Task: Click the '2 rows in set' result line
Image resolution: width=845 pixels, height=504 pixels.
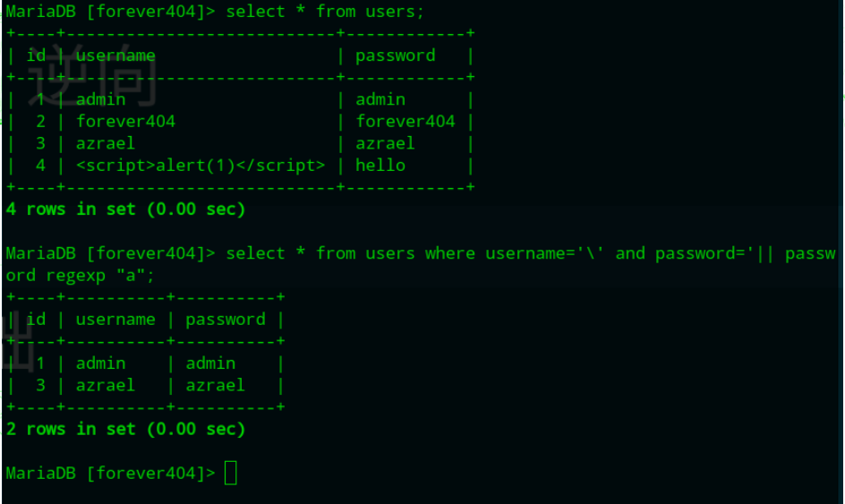Action: point(125,429)
